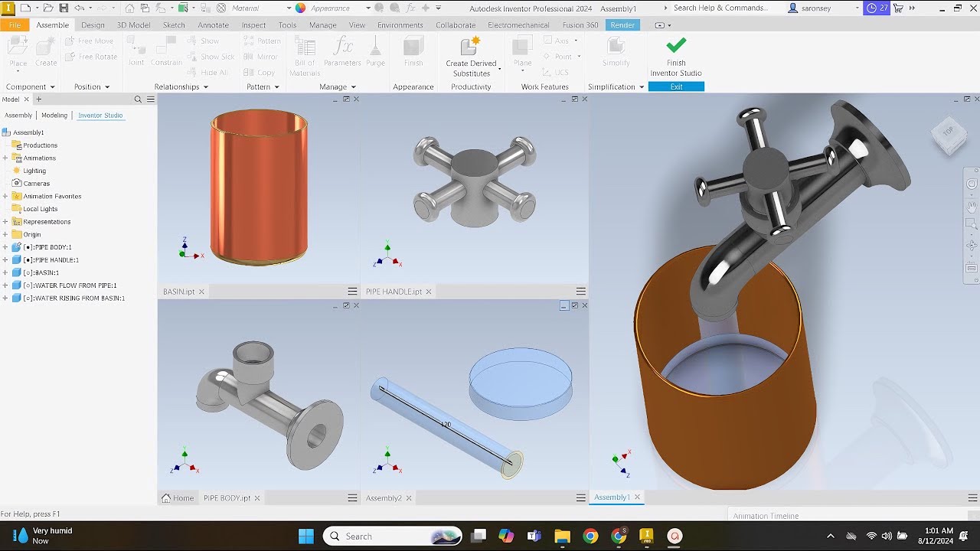Select the Inventor Studio browser tab

(100, 116)
